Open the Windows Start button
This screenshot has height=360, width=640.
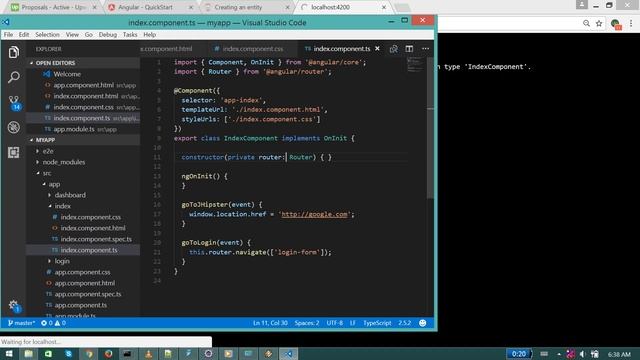click(x=9, y=353)
